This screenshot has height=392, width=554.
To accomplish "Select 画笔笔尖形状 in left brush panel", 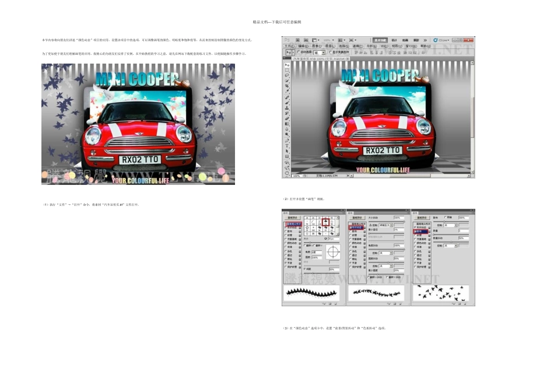I will click(294, 224).
